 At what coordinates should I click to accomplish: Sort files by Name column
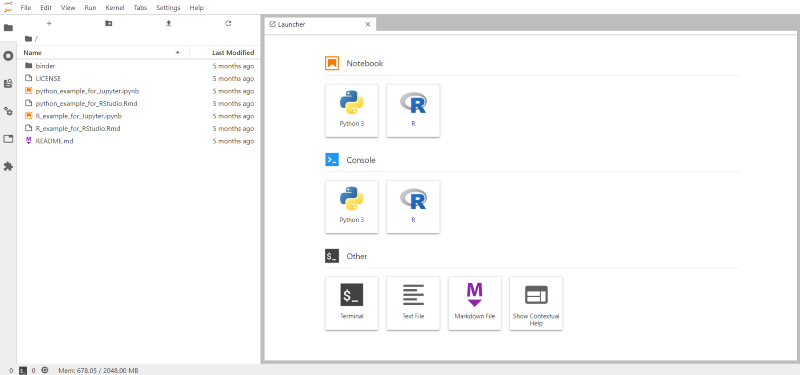pos(104,53)
